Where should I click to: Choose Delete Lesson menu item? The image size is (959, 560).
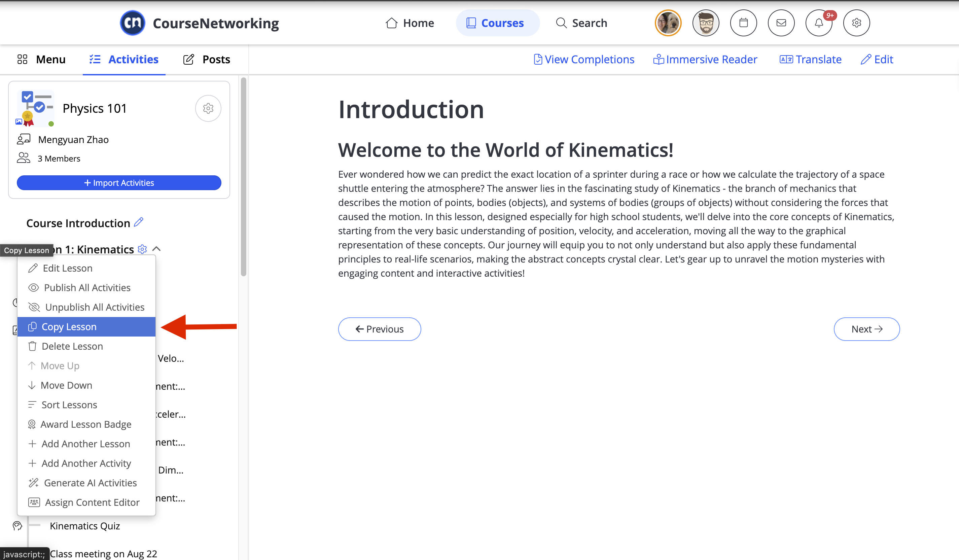pyautogui.click(x=86, y=346)
